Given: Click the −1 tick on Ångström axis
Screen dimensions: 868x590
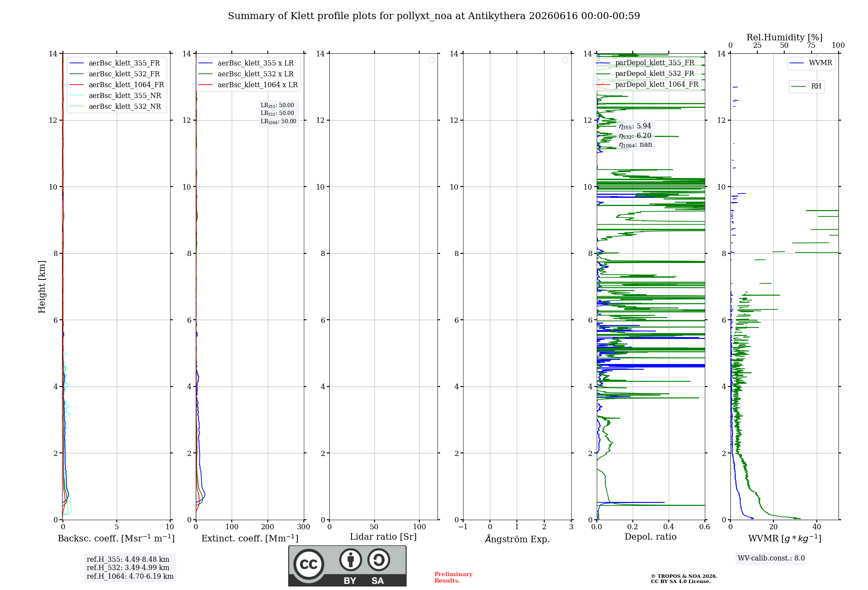Looking at the screenshot, I should [x=463, y=527].
